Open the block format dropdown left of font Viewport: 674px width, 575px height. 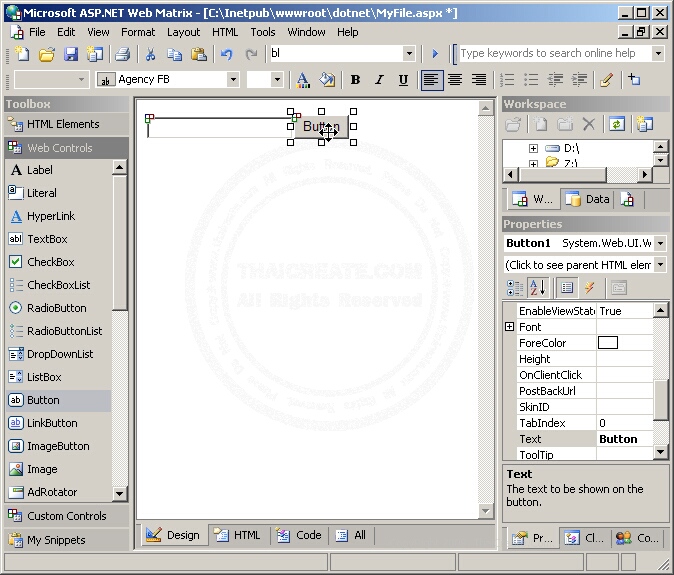(x=81, y=80)
